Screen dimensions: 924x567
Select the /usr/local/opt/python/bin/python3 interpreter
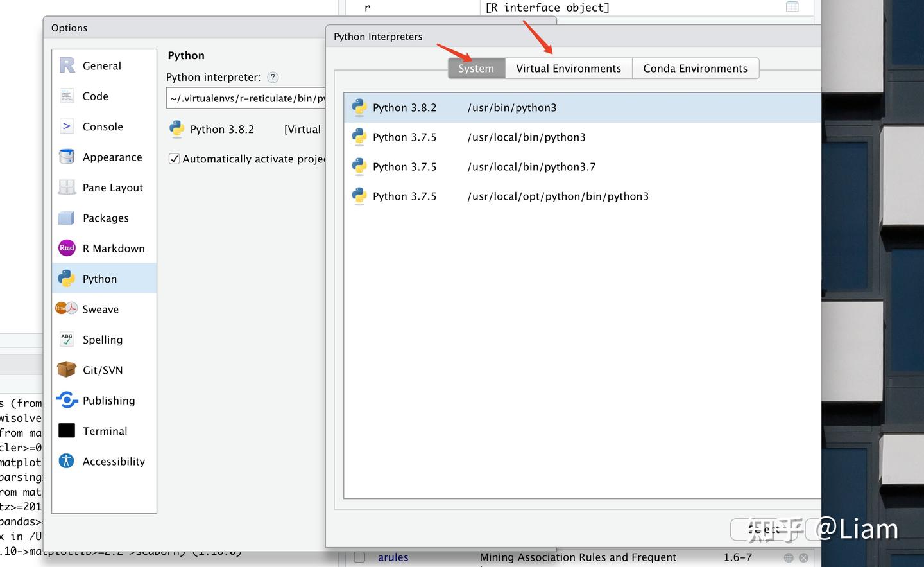click(583, 196)
